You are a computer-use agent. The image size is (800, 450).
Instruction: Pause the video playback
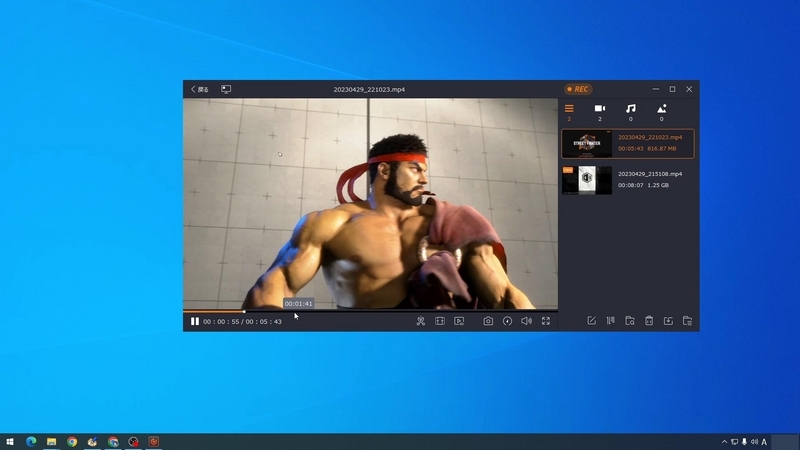(194, 321)
